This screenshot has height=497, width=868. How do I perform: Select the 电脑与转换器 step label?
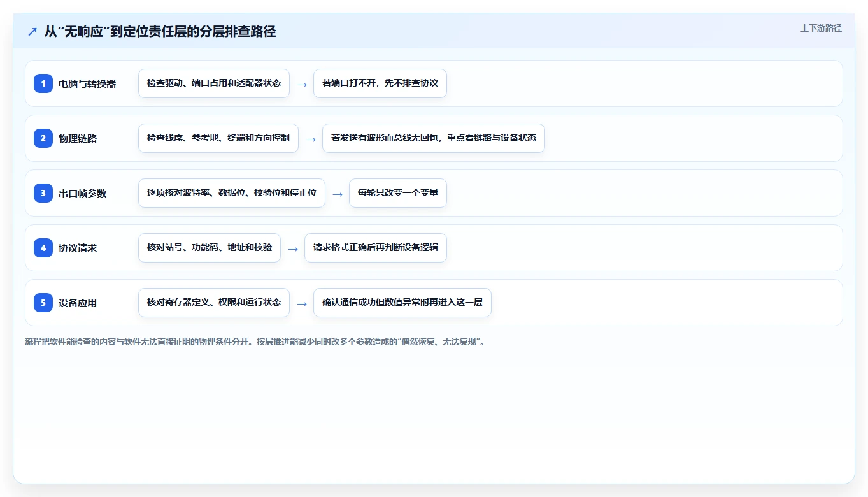pos(87,83)
